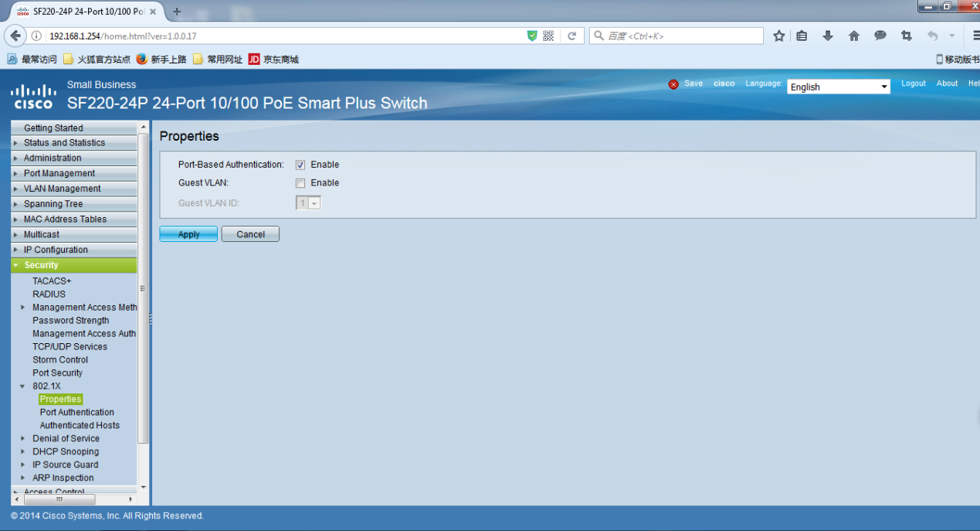Expand the Spanning Tree menu
980x531 pixels.
74,204
